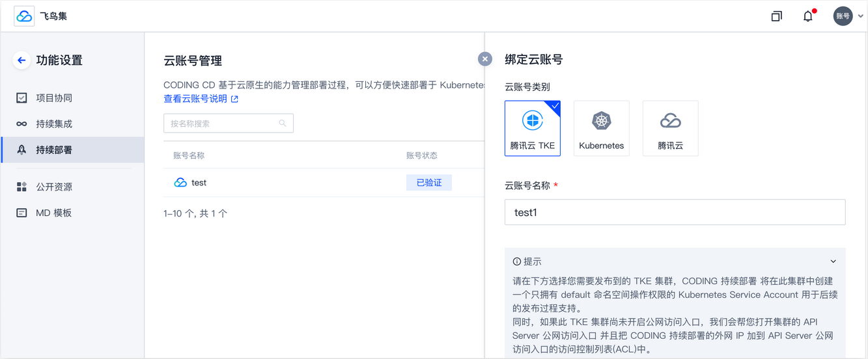Click the 云账号管理 heading
This screenshot has height=359, width=868.
coord(193,60)
